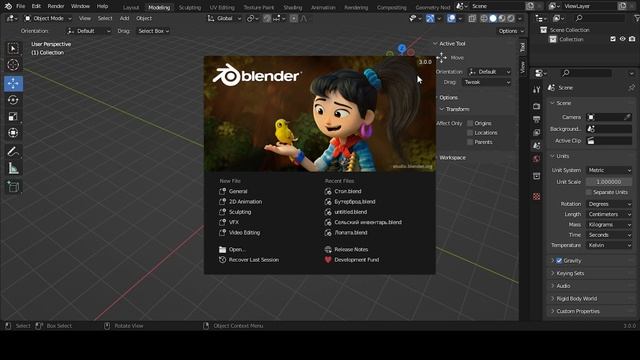Enable Affect Only Locations checkbox
640x360 pixels.
(470, 133)
